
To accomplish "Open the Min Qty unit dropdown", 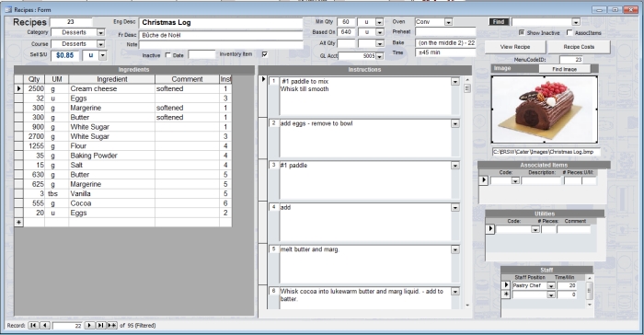I will tap(379, 22).
